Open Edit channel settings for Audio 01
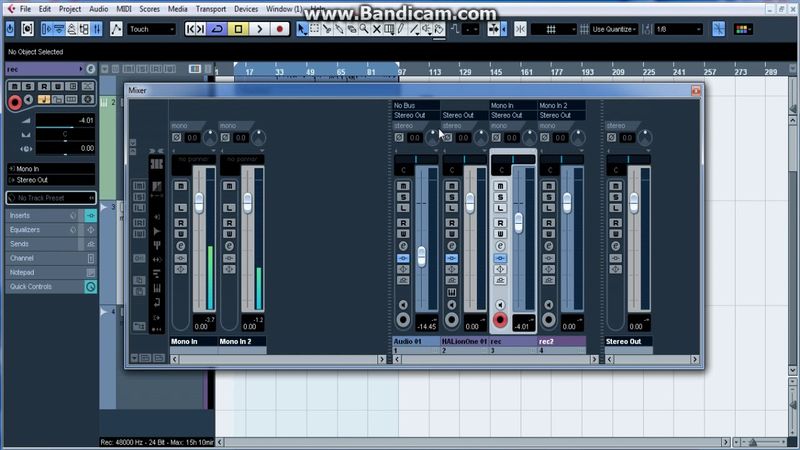This screenshot has height=450, width=800. 403,246
